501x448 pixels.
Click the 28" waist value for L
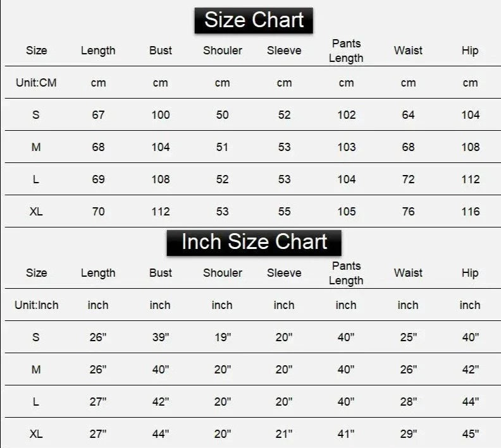click(x=409, y=402)
